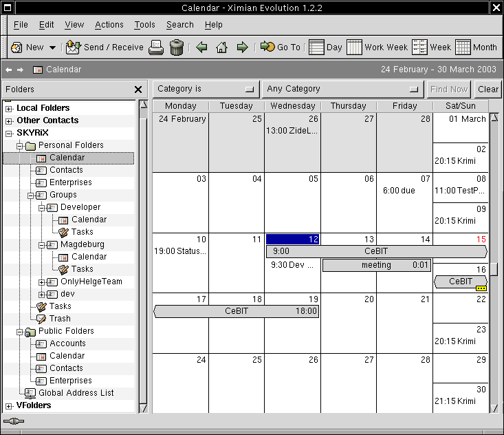504x435 pixels.
Task: Click the Go To date button
Action: tap(281, 47)
